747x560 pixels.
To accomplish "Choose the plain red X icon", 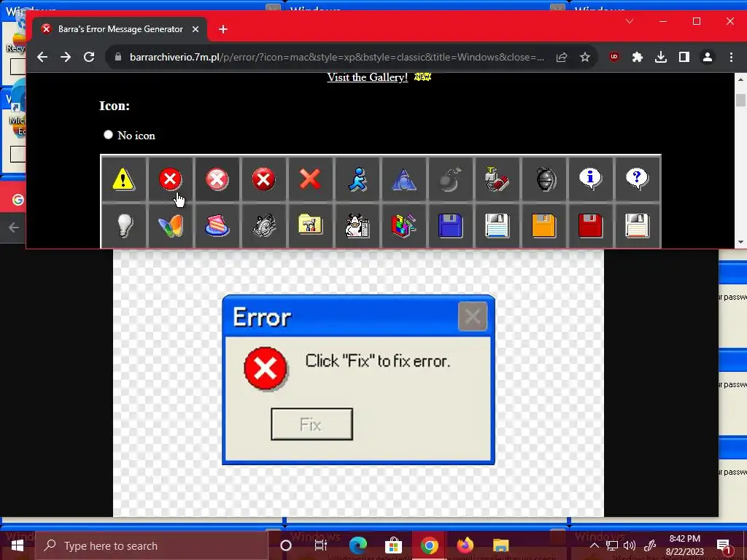I will coord(310,179).
